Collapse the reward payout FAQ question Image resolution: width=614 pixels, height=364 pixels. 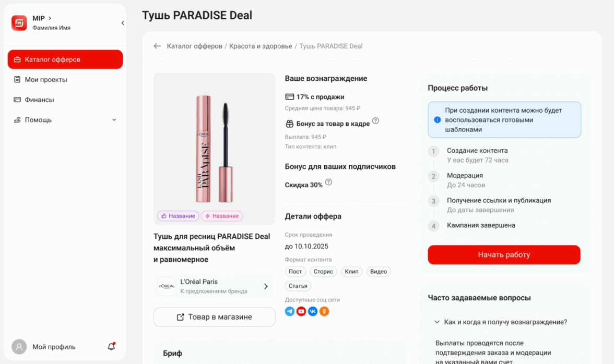tap(501, 322)
